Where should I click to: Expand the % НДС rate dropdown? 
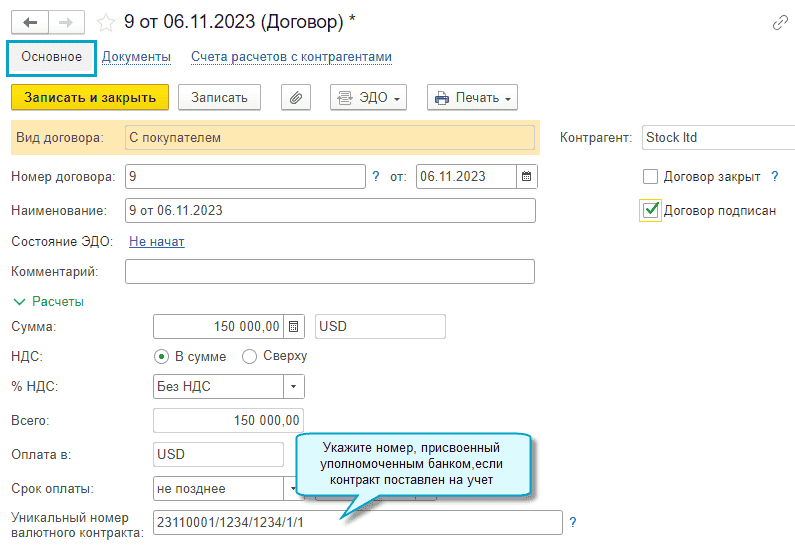coord(294,387)
